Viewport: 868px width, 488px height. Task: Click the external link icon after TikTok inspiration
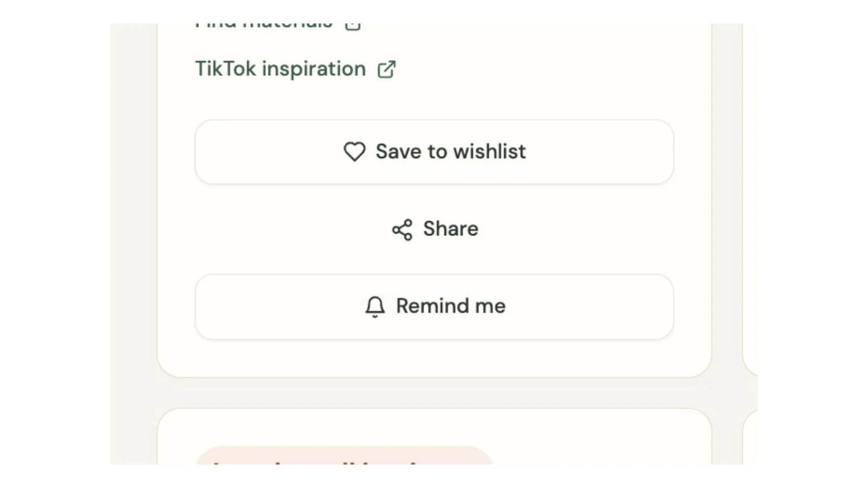tap(386, 69)
